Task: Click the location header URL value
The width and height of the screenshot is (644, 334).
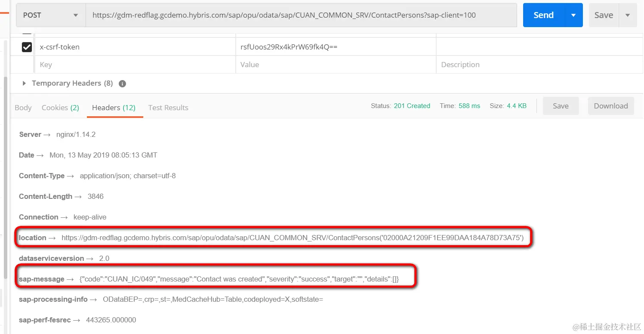Action: click(x=293, y=238)
